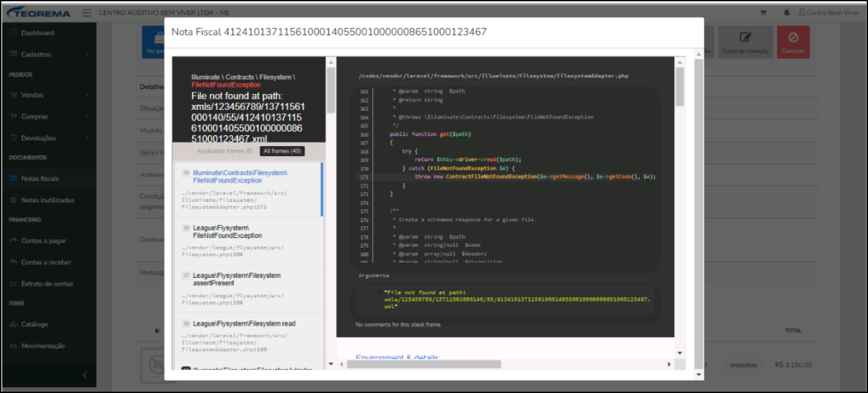The height and width of the screenshot is (393, 868).
Task: Click the Movimentação icon
Action: click(14, 345)
